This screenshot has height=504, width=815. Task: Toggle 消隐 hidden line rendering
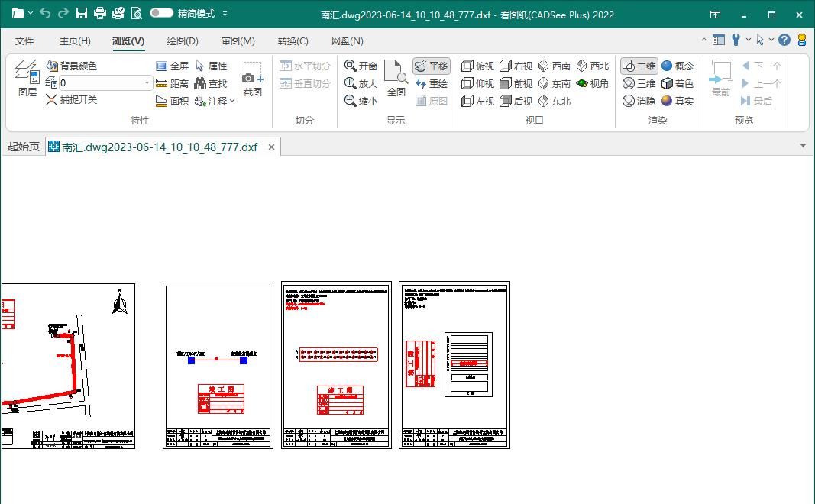point(639,101)
